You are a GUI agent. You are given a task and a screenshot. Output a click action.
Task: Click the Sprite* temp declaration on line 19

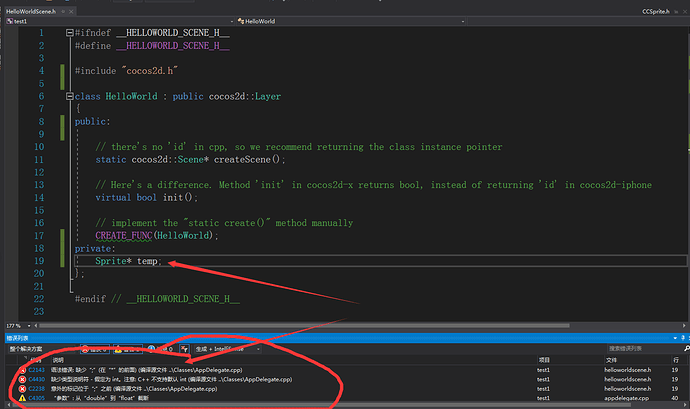click(128, 261)
